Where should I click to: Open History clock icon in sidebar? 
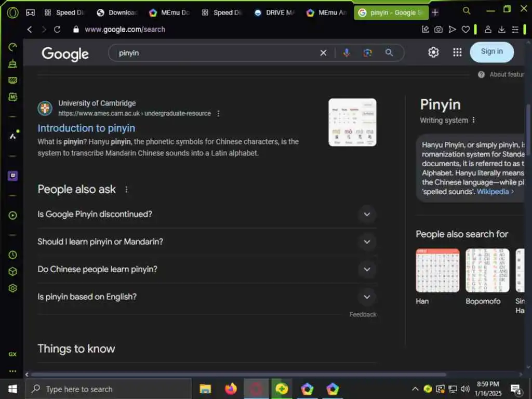coord(12,255)
